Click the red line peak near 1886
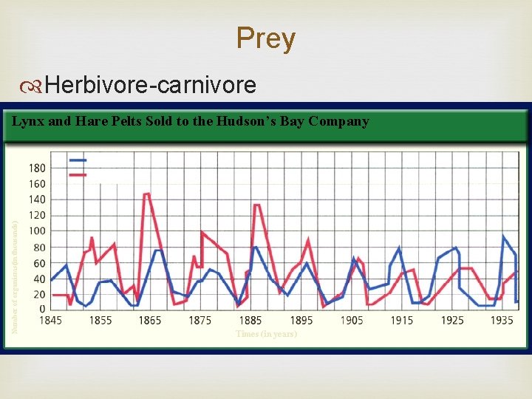Viewport: 532px width, 399px height. point(257,205)
